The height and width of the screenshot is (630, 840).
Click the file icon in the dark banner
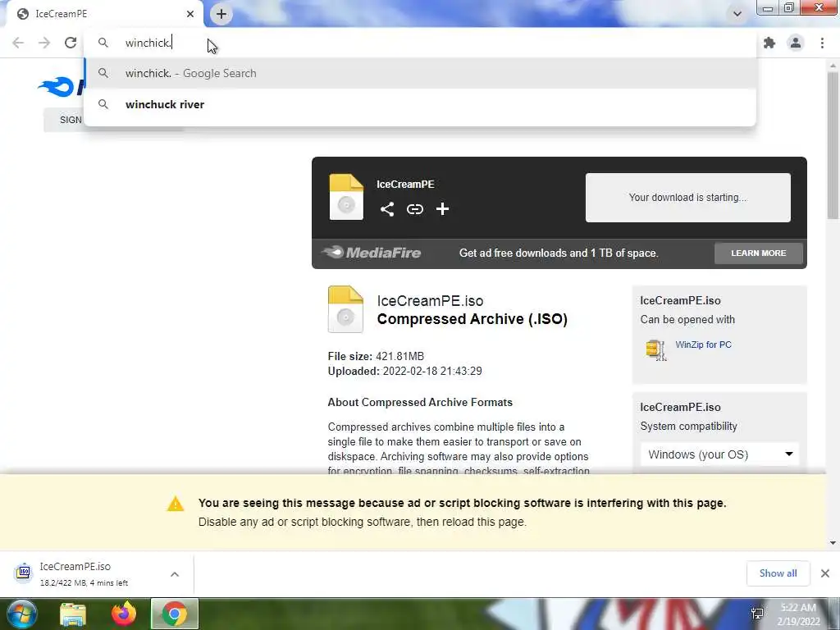click(x=346, y=197)
